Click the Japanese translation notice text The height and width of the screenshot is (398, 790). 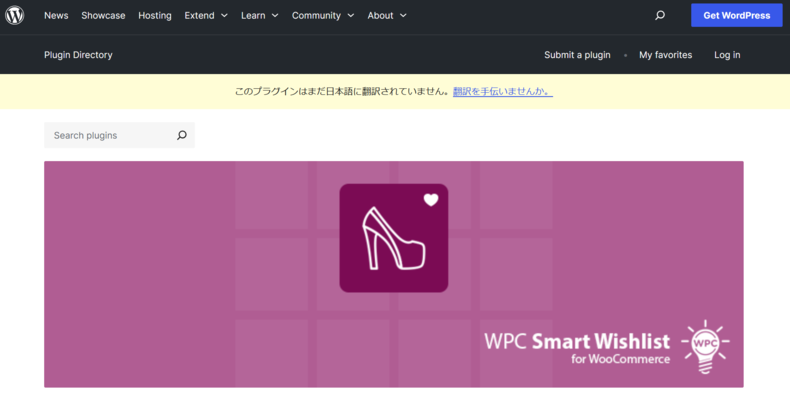tap(343, 91)
